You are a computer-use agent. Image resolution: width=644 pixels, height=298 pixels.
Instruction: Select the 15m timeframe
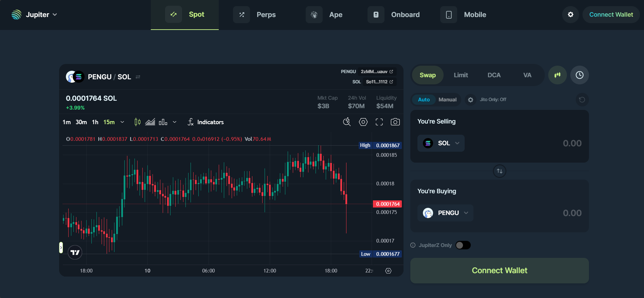pos(109,122)
